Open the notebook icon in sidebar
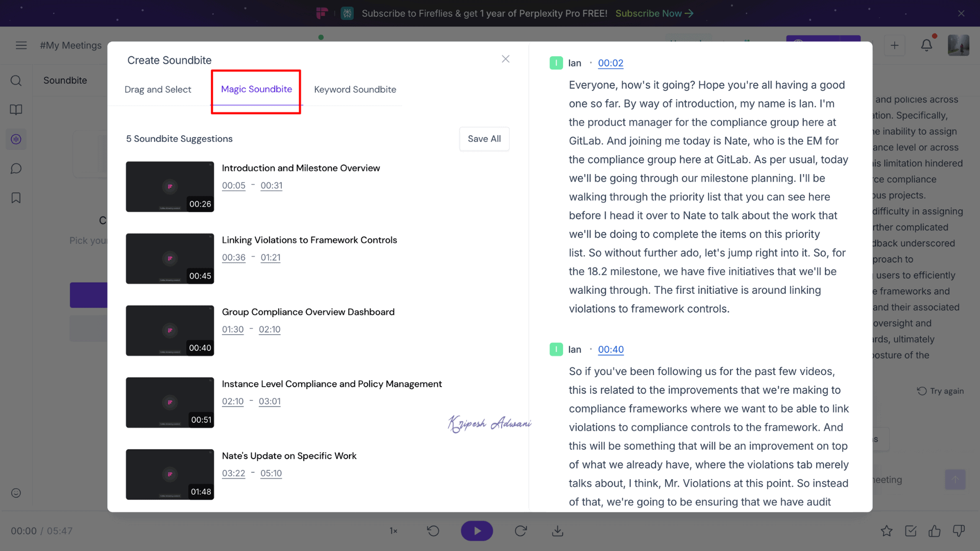 (x=16, y=110)
